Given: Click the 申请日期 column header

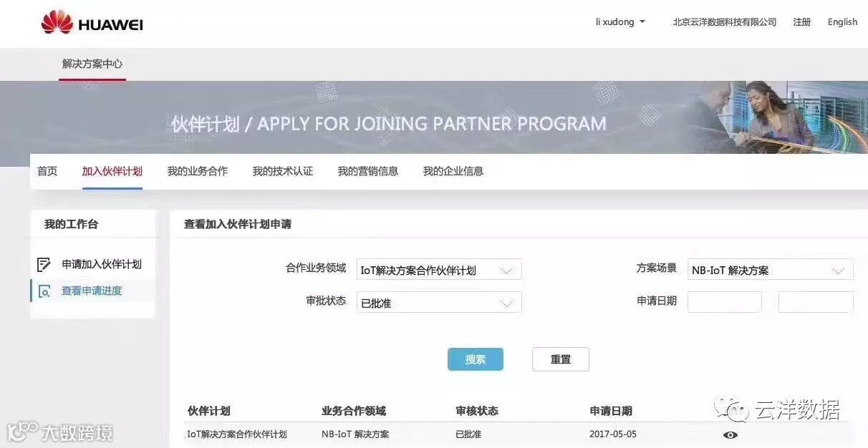Looking at the screenshot, I should click(x=611, y=411).
